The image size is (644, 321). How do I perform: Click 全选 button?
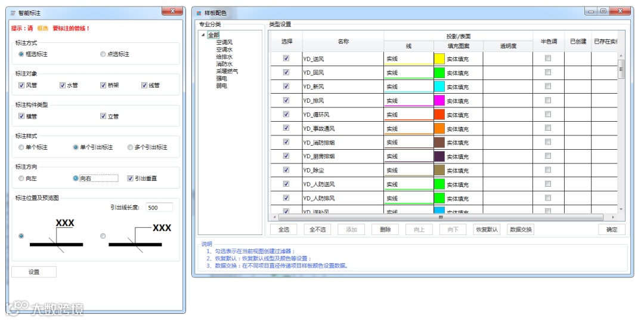tap(283, 229)
